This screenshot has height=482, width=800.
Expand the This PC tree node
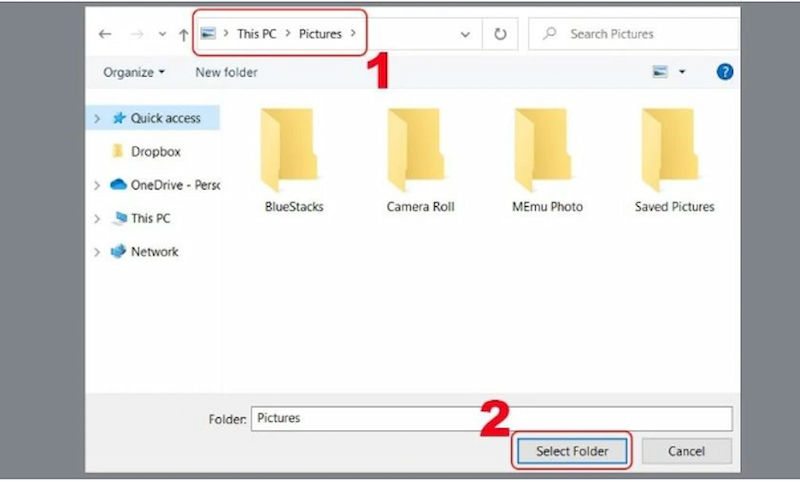(97, 218)
